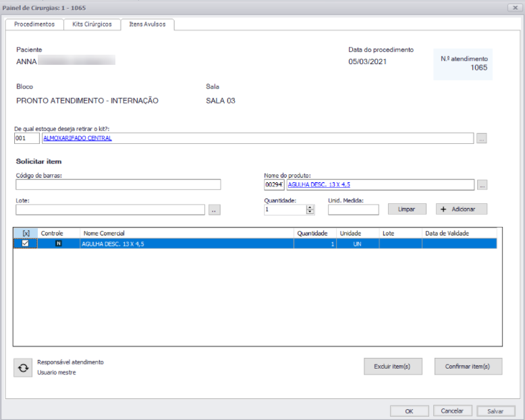Click the Lote input field
The width and height of the screenshot is (525, 420).
pos(110,210)
